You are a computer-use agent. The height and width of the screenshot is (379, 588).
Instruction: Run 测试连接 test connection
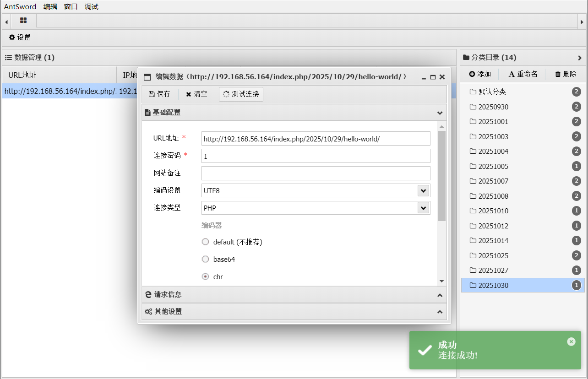(241, 94)
